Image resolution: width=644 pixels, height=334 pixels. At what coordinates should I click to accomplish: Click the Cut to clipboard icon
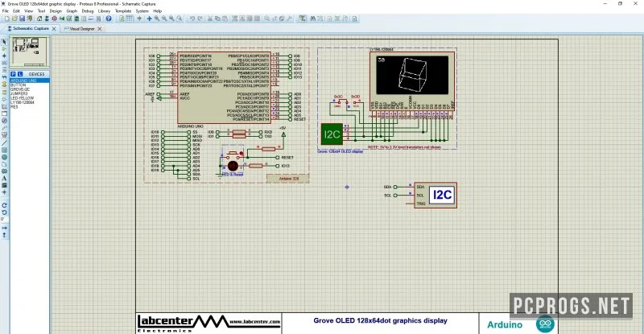[x=210, y=19]
